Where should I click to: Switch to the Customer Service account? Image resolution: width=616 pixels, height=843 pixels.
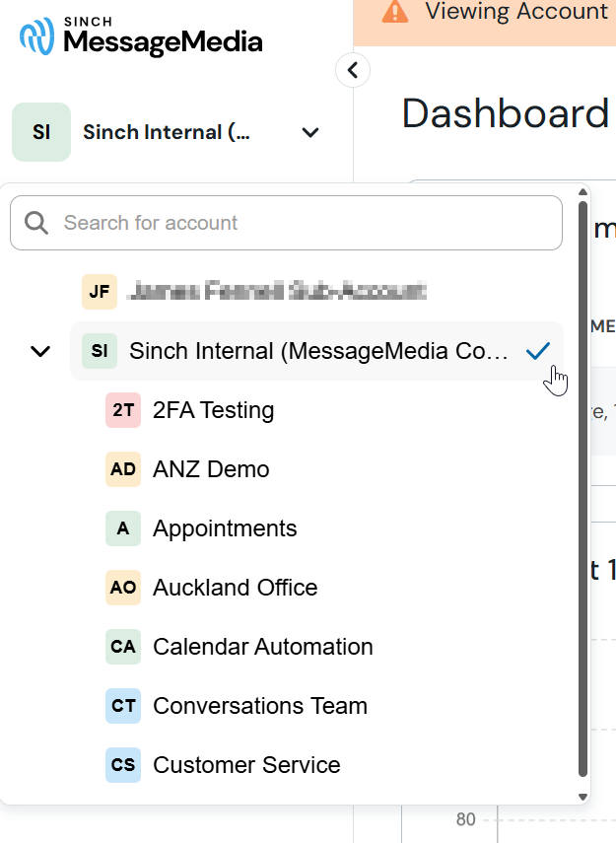[x=246, y=765]
